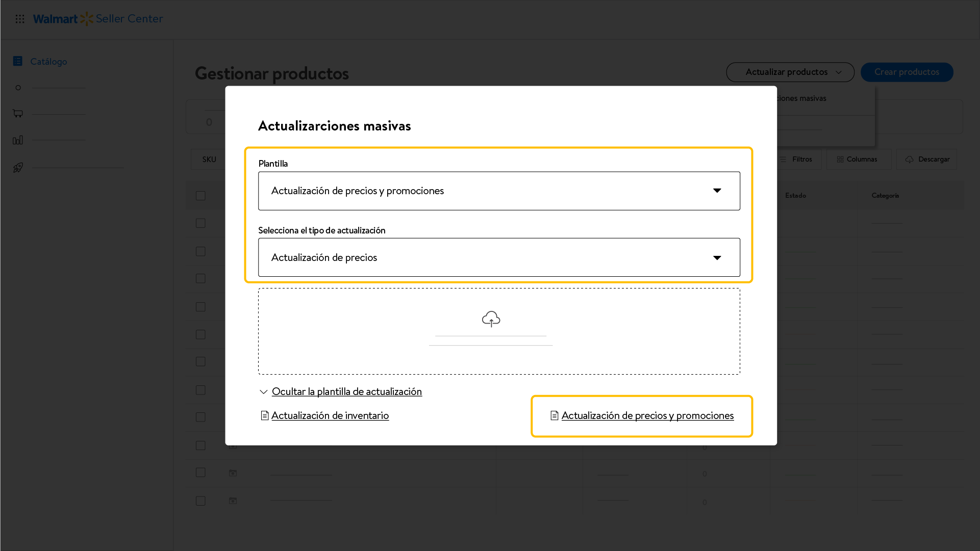Open the apps grid icon beside Walmart logo
Image resolution: width=980 pixels, height=551 pixels.
click(20, 19)
